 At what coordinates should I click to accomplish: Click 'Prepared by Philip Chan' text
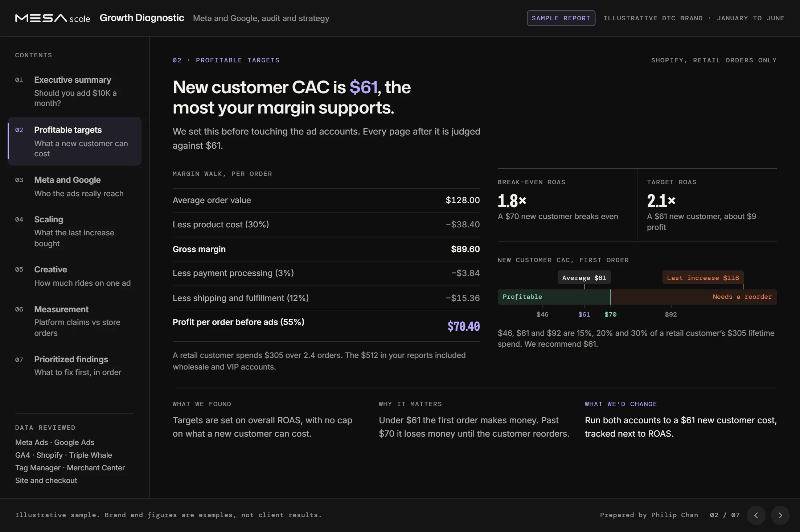[x=649, y=515]
